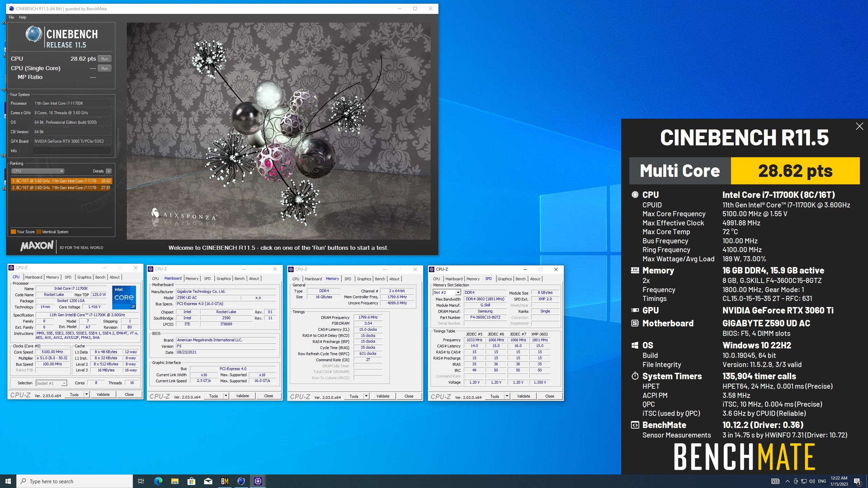This screenshot has width=868, height=488.
Task: Click the Cinebench title bar app icon
Action: pyautogui.click(x=12, y=8)
